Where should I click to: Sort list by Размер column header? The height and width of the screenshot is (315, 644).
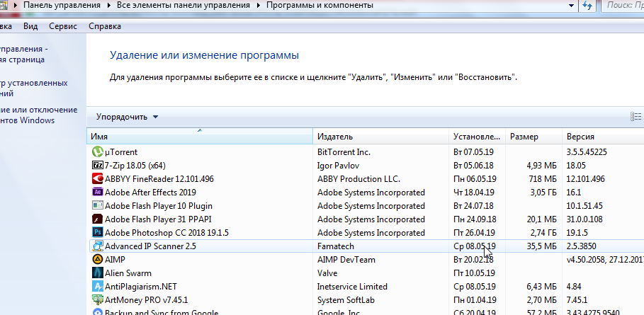[x=533, y=137]
